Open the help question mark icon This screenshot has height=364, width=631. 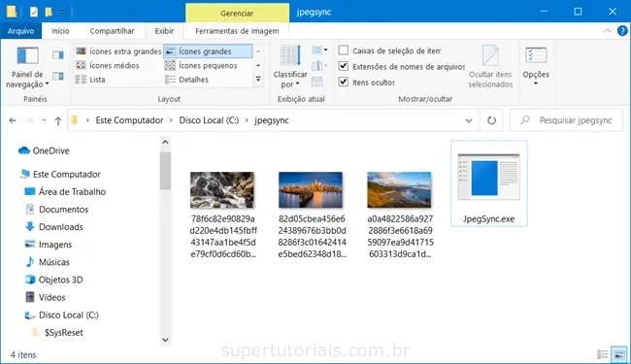pyautogui.click(x=622, y=31)
